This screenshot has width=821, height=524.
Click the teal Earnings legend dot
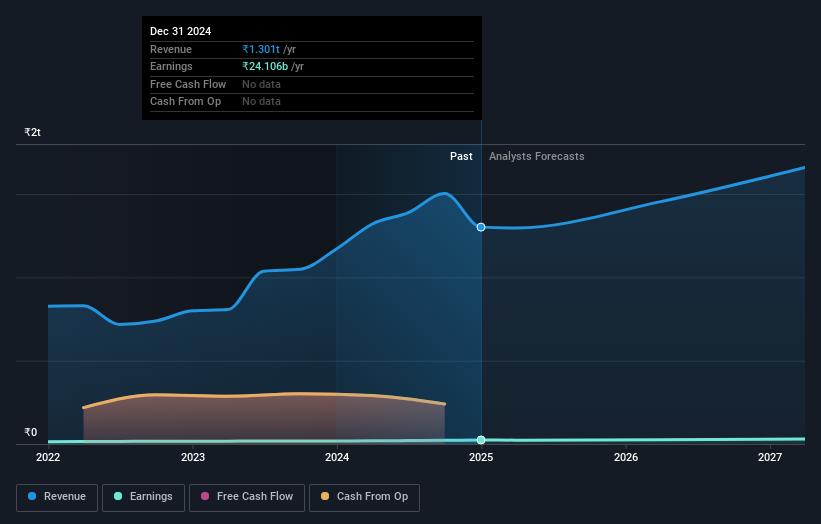(x=118, y=496)
